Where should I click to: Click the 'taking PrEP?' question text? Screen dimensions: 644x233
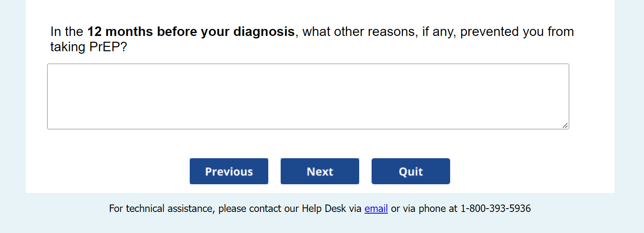coord(88,47)
